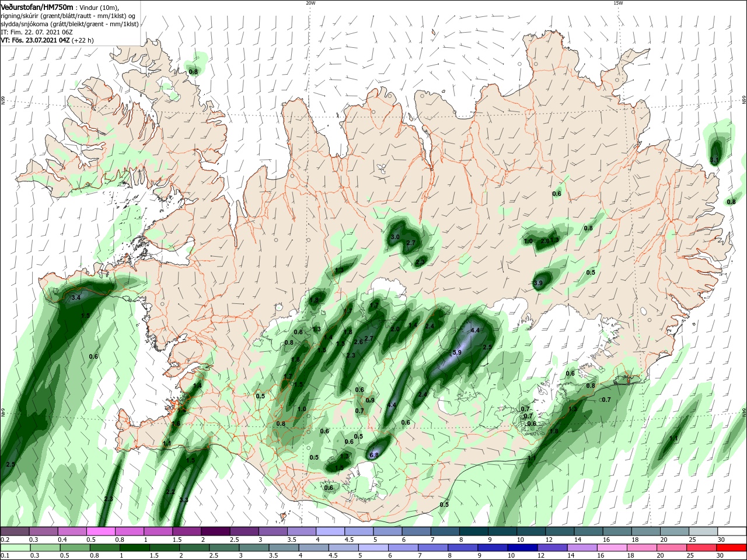Select the 3.3 rainfall value
The width and height of the screenshot is (747, 560).
click(x=184, y=500)
